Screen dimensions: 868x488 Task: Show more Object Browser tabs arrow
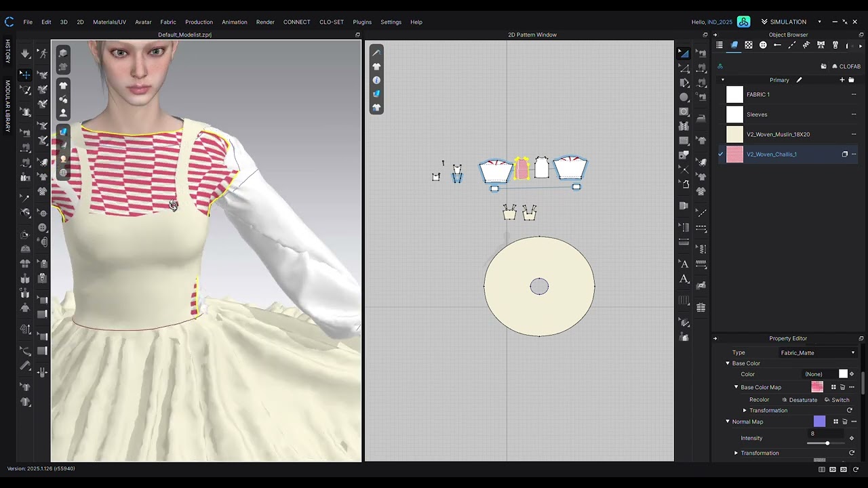click(x=861, y=45)
